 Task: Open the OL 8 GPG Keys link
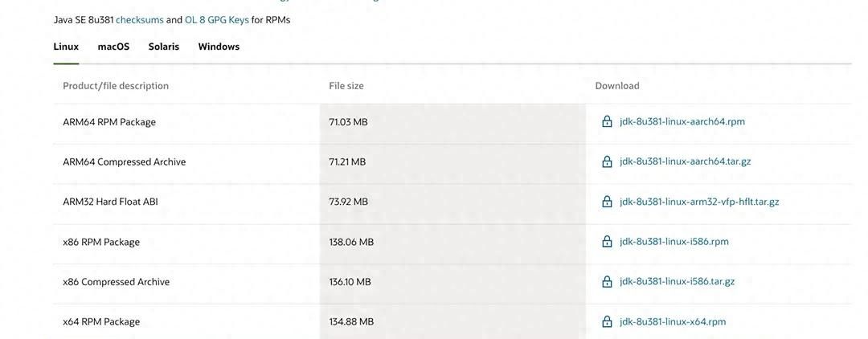click(x=217, y=19)
